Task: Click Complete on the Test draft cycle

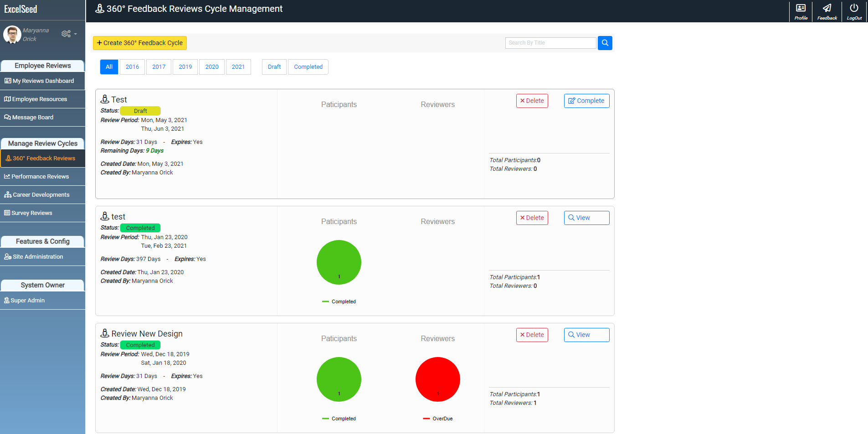Action: point(586,101)
